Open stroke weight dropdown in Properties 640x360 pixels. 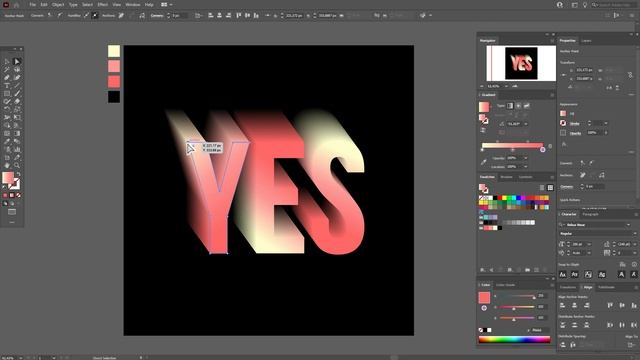[x=606, y=123]
